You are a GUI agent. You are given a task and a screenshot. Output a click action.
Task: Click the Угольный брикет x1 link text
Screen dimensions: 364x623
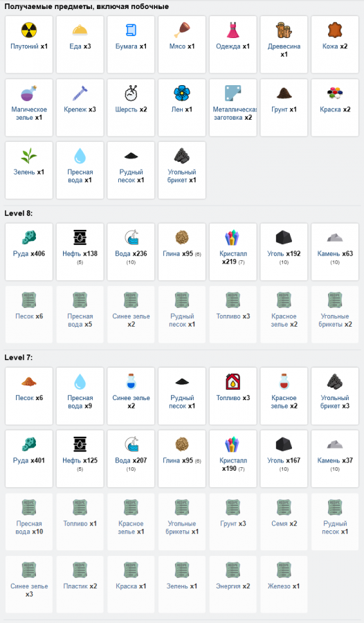182,176
